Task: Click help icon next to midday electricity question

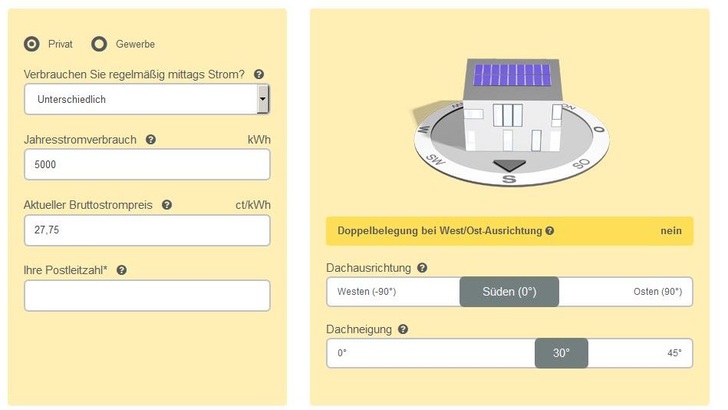Action: (x=259, y=74)
